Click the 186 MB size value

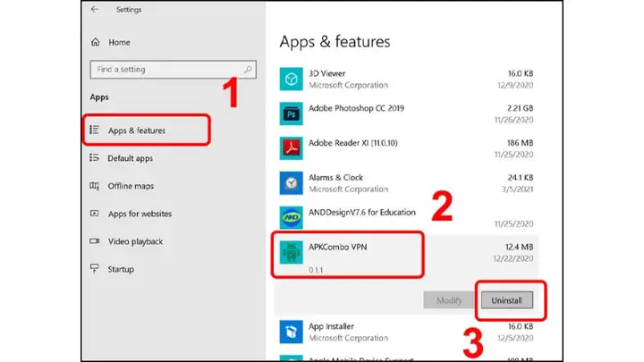(520, 143)
